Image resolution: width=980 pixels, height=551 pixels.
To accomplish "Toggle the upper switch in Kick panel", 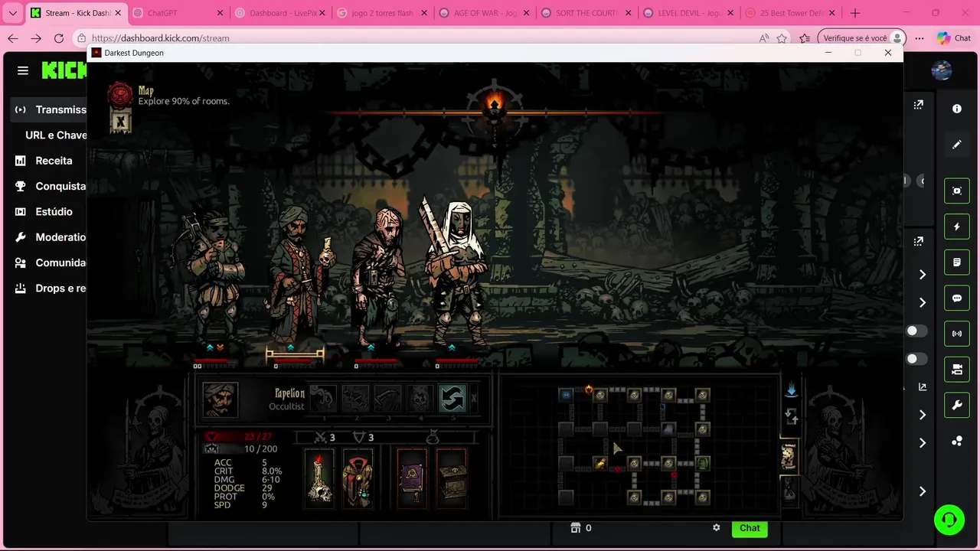I will 916,331.
